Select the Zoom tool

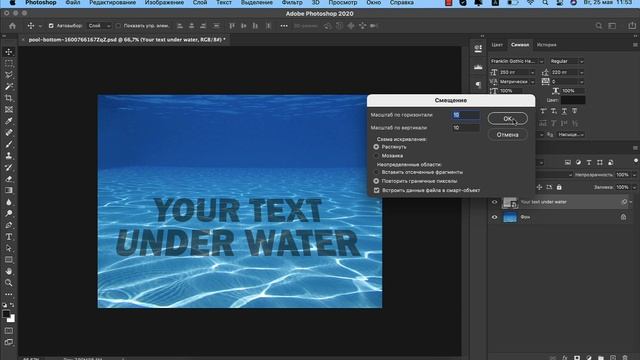coord(9,282)
